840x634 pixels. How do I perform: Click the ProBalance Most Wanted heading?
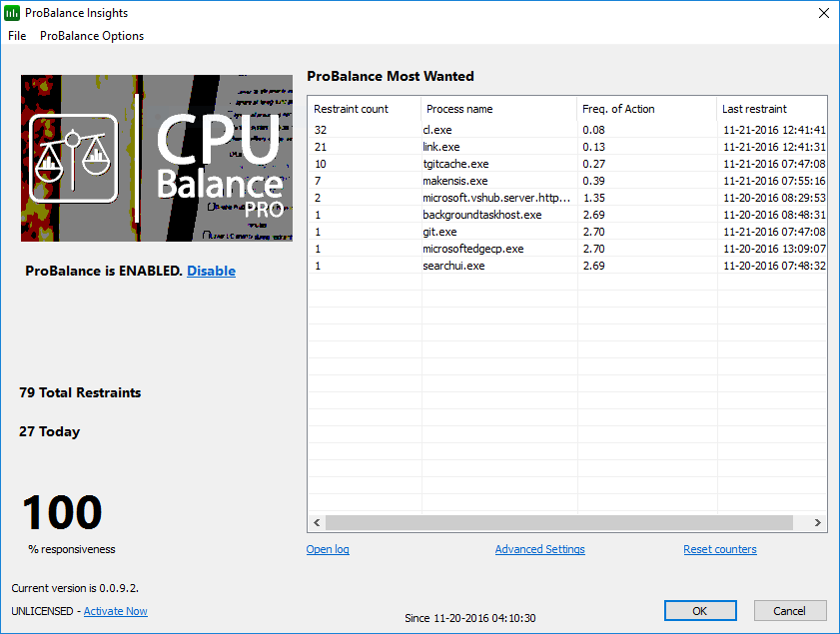coord(391,76)
